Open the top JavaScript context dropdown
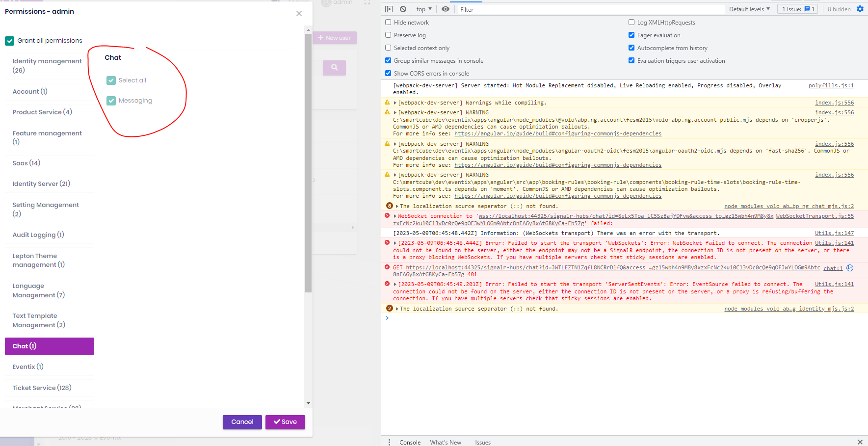This screenshot has width=868, height=446. pos(423,9)
